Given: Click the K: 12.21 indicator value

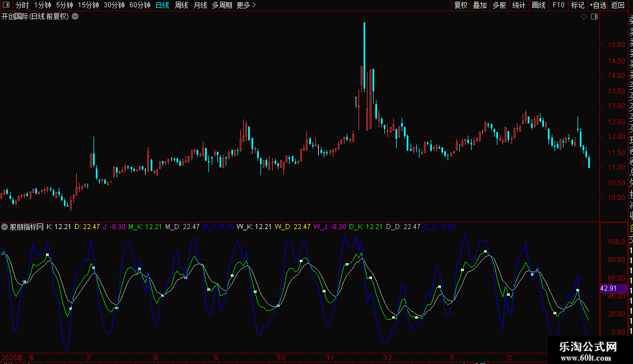Looking at the screenshot, I should click(58, 227).
